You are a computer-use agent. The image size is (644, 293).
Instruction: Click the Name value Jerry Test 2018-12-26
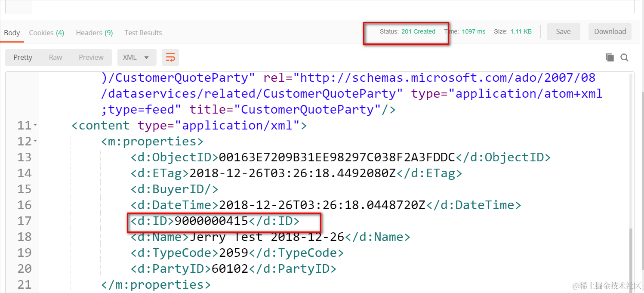pyautogui.click(x=267, y=237)
